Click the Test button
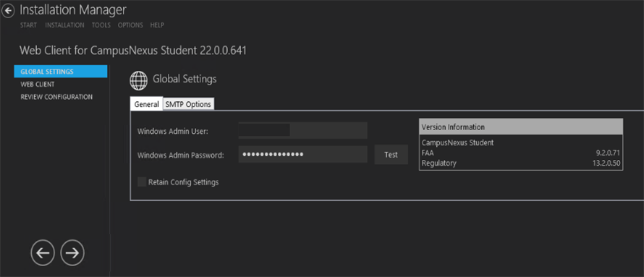The width and height of the screenshot is (644, 277). (x=391, y=155)
